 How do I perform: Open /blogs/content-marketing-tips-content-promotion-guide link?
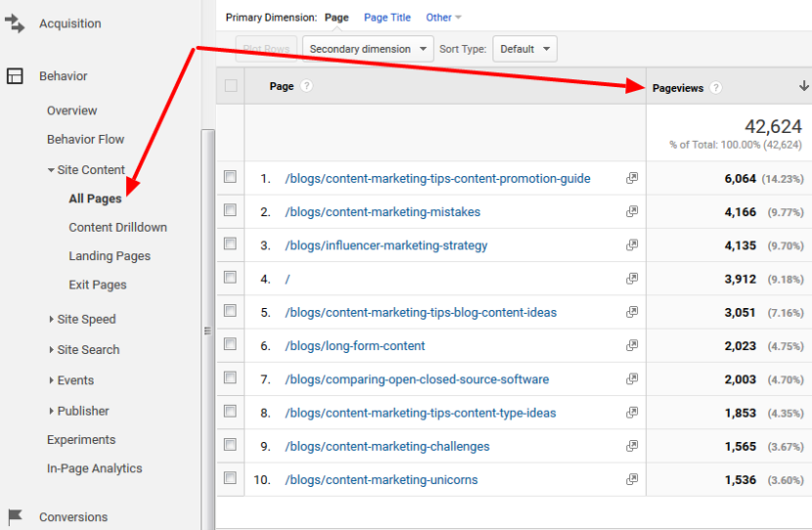[438, 179]
